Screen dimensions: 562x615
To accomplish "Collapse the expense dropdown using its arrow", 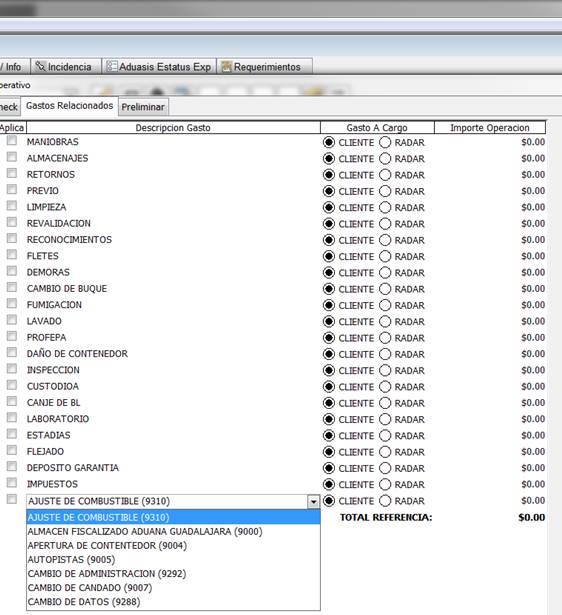I will tap(313, 502).
